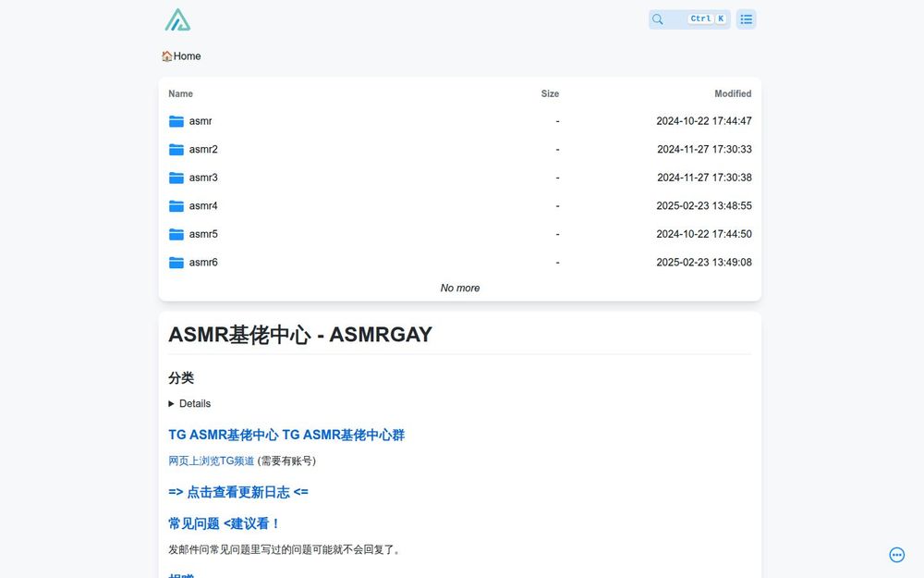Sort files by Name column header
This screenshot has height=578, width=924.
pyautogui.click(x=180, y=93)
